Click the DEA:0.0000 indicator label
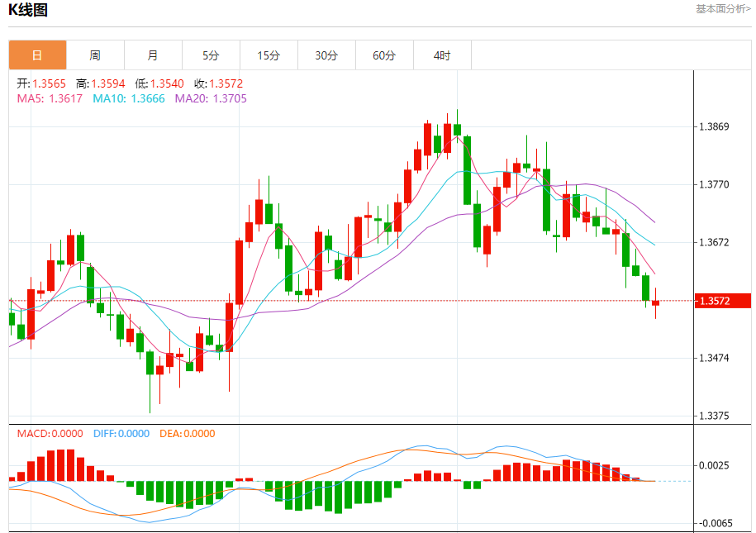Image resolution: width=756 pixels, height=533 pixels. tap(188, 433)
